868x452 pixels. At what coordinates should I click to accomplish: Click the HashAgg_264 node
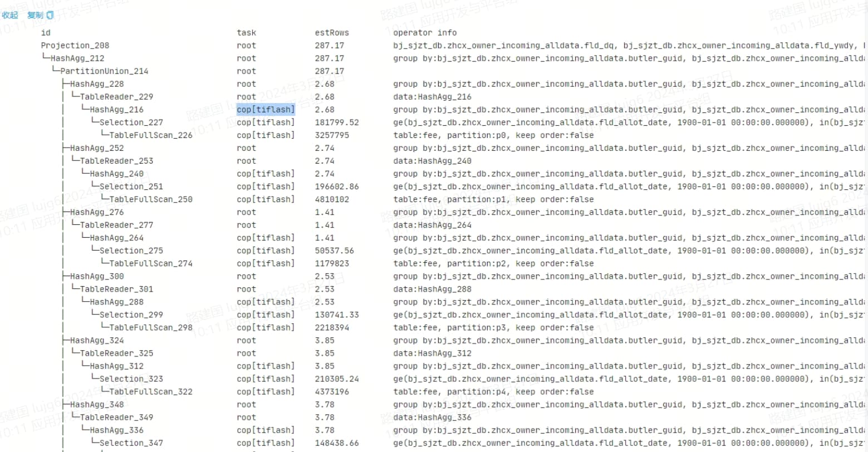tap(116, 238)
